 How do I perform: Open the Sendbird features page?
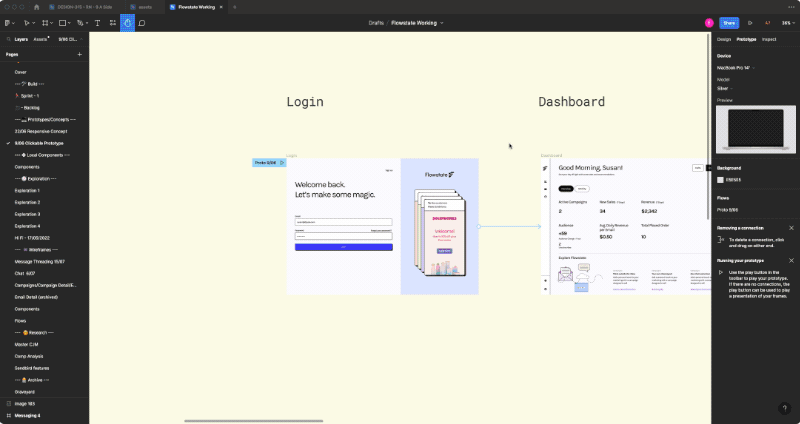click(x=32, y=368)
